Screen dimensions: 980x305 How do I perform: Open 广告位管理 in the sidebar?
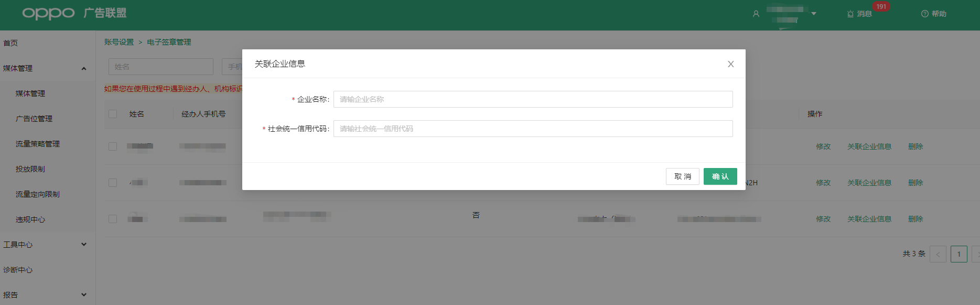34,119
